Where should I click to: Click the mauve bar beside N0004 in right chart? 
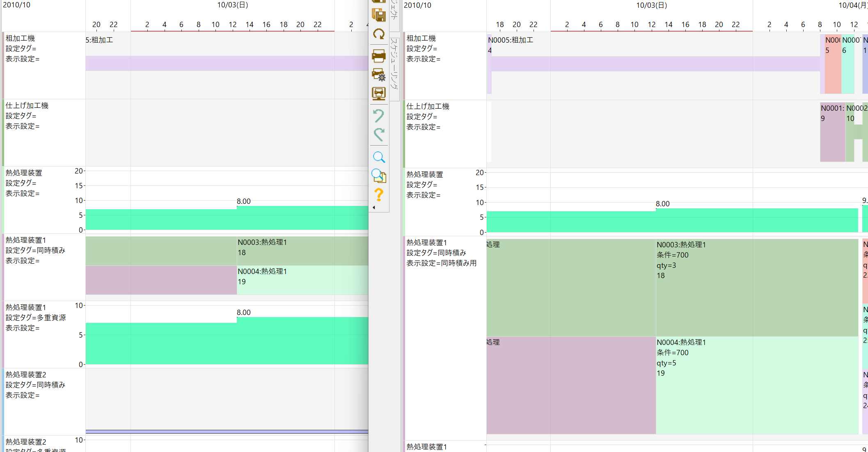571,385
